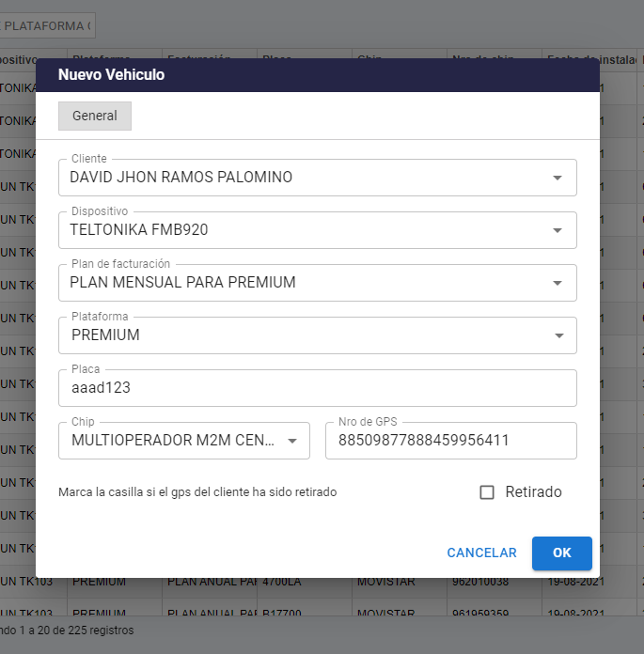
Task: Click the Retirado label text
Action: coord(533,492)
